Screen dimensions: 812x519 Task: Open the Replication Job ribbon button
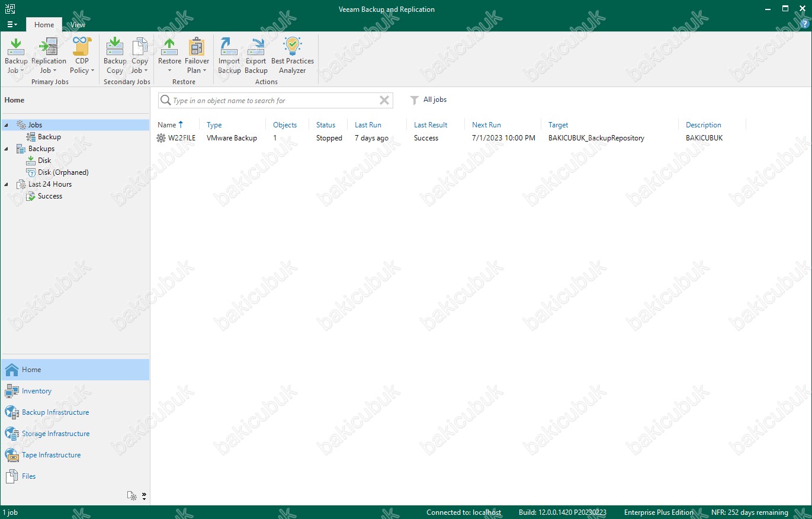[49, 56]
